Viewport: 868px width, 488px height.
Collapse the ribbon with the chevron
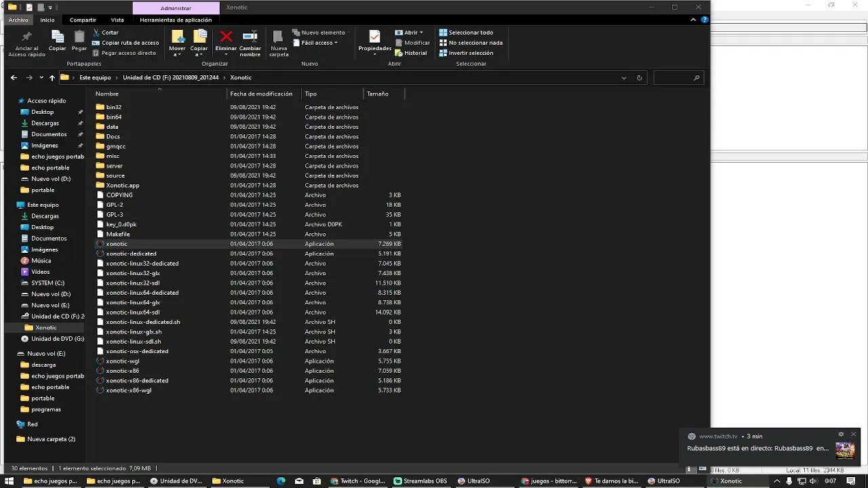coord(694,20)
